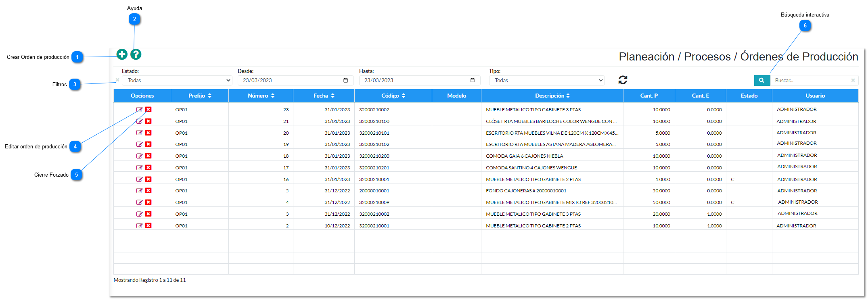This screenshot has height=300, width=868.
Task: Force close order number 4
Action: pyautogui.click(x=148, y=202)
